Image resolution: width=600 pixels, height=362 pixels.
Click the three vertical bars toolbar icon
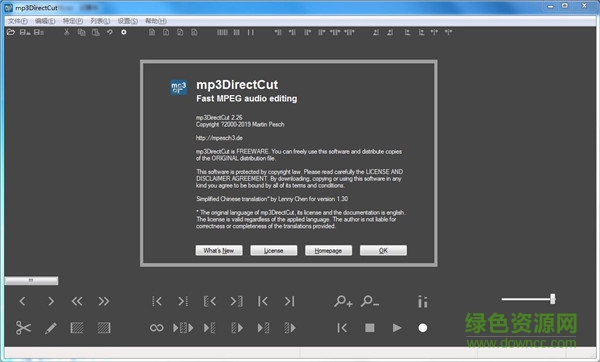point(237,33)
